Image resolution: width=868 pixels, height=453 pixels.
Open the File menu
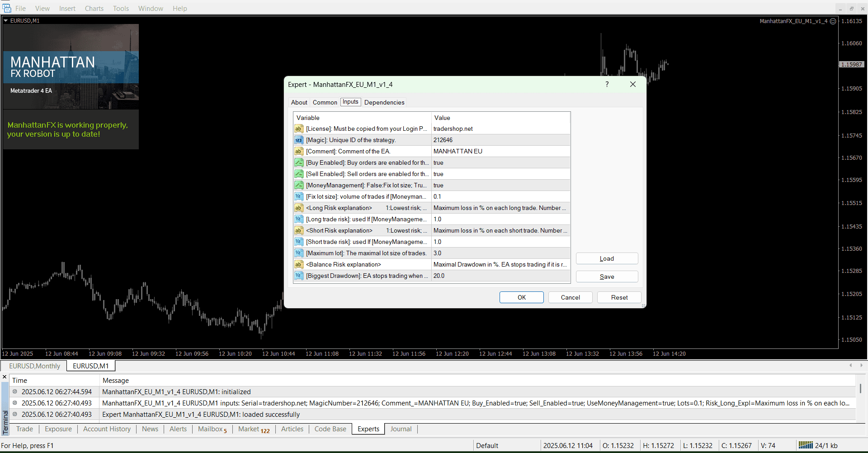coord(20,8)
